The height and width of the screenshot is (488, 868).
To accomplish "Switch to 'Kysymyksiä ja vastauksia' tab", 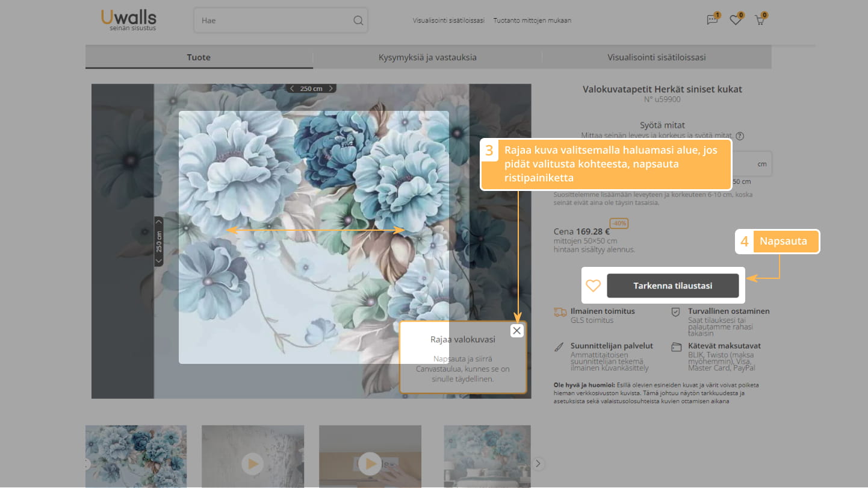I will (x=427, y=57).
